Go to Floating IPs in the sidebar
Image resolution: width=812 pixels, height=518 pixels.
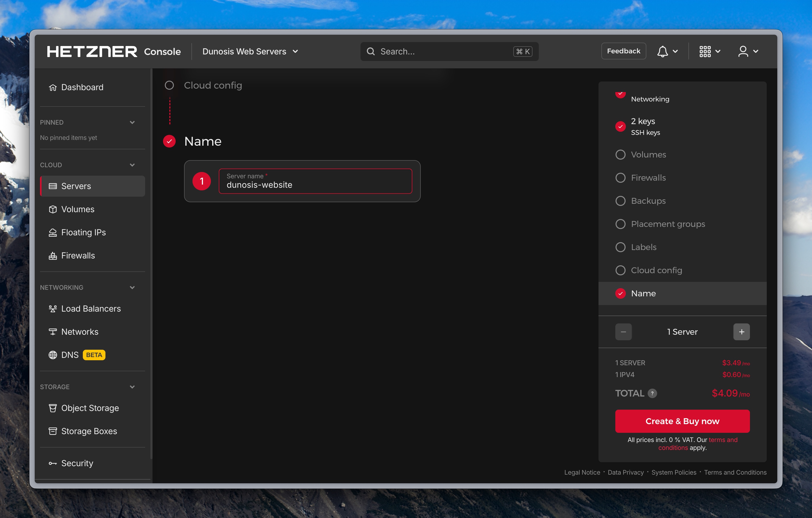(x=83, y=232)
